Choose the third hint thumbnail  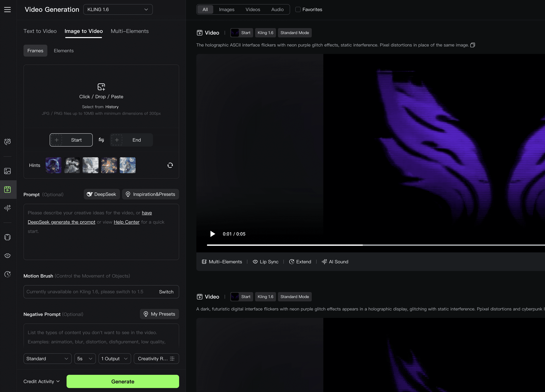(91, 165)
